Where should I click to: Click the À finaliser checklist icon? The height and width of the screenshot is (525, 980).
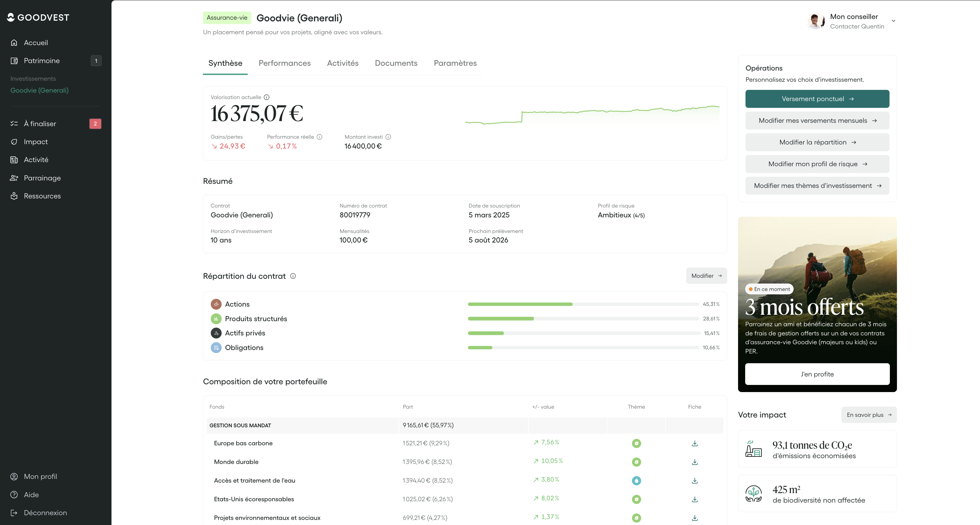(x=14, y=124)
